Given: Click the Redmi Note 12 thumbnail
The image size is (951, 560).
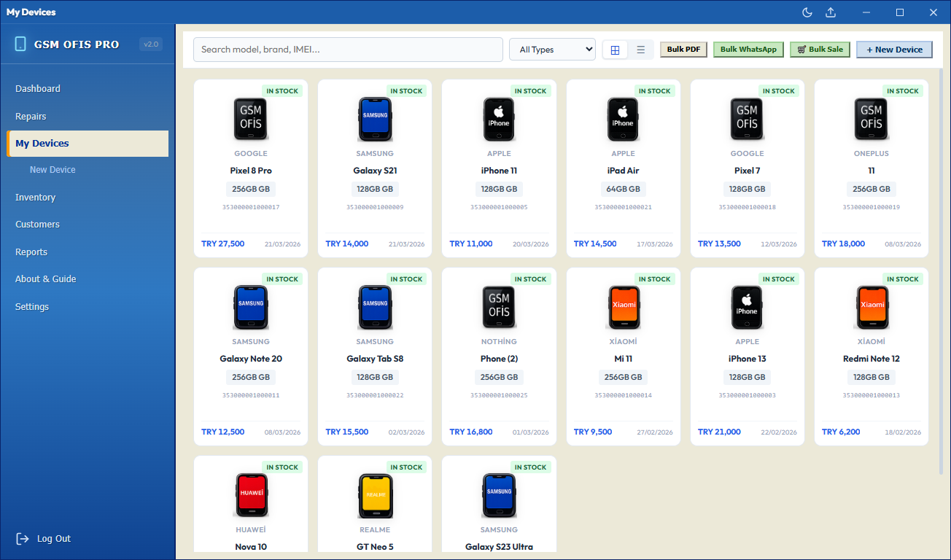Looking at the screenshot, I should [872, 308].
